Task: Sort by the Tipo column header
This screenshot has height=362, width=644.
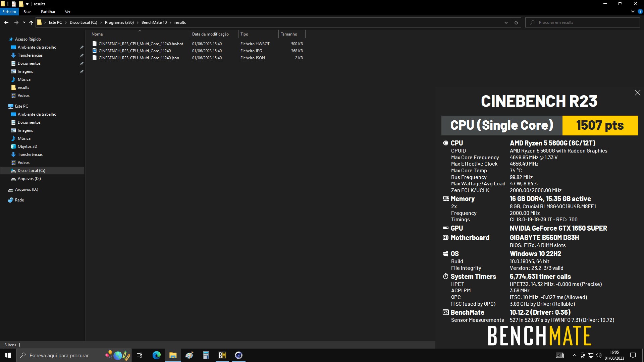Action: [x=258, y=34]
